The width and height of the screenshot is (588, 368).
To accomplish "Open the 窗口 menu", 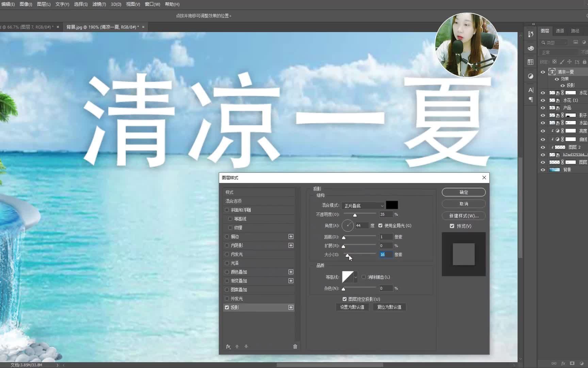I will coord(152,4).
